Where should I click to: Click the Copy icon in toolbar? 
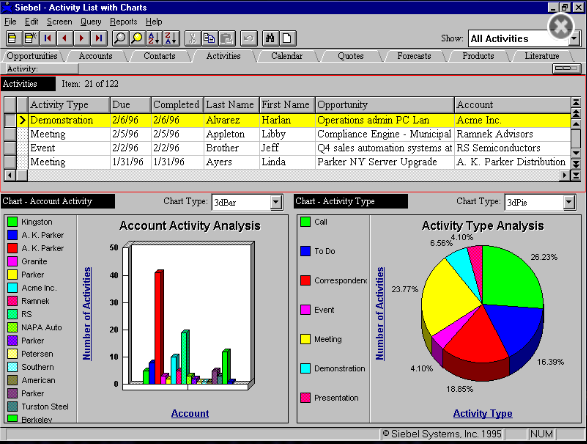[x=209, y=38]
